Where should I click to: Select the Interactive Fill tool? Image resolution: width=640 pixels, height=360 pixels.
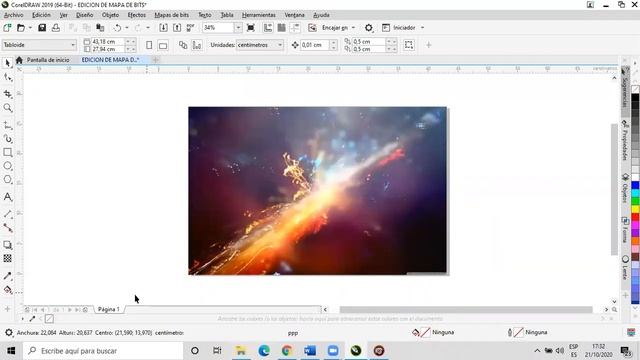[x=7, y=290]
